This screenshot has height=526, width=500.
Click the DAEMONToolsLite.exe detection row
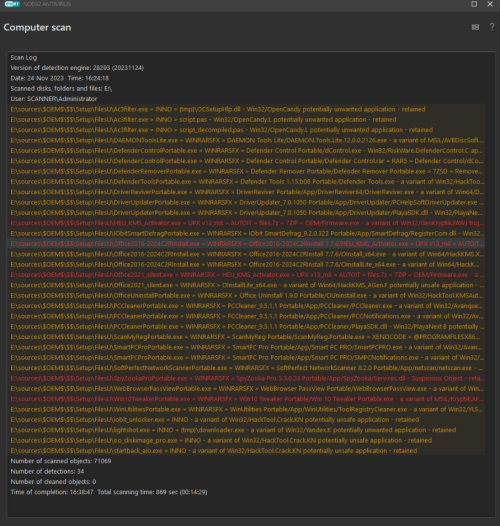point(246,140)
